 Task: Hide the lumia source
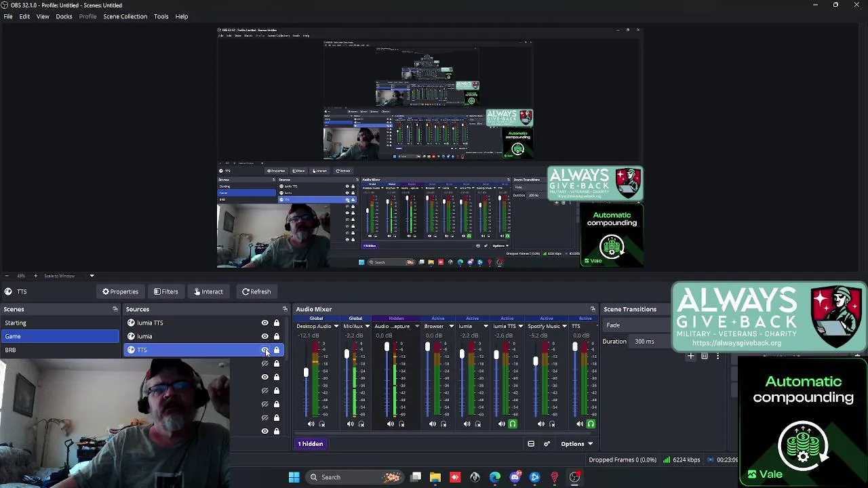[x=265, y=336]
